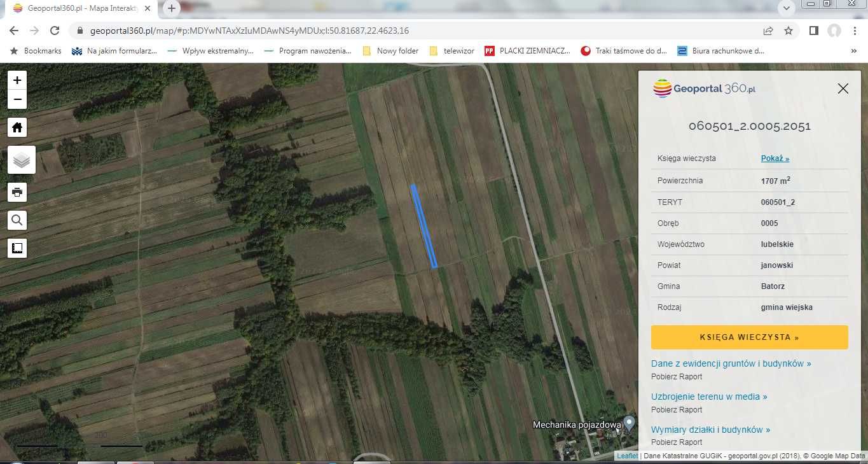This screenshot has height=464, width=868.
Task: Bookmark this page with star icon
Action: [789, 31]
